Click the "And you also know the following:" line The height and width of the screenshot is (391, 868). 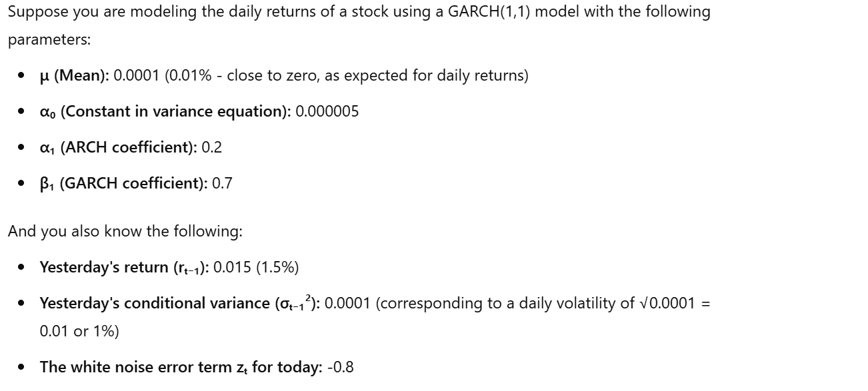125,231
